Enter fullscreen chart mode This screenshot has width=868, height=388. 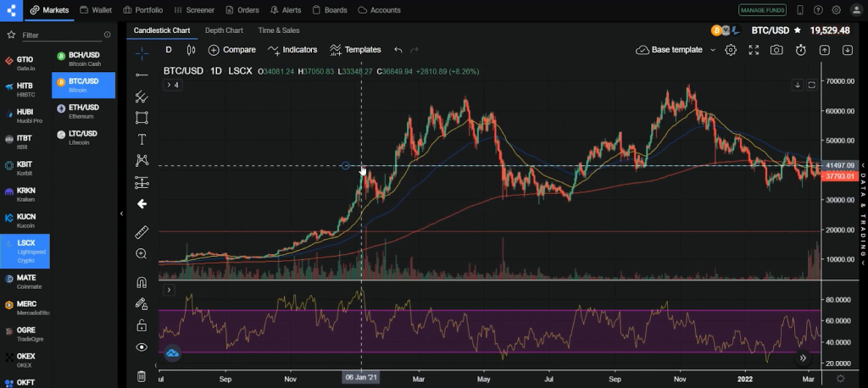pyautogui.click(x=753, y=50)
